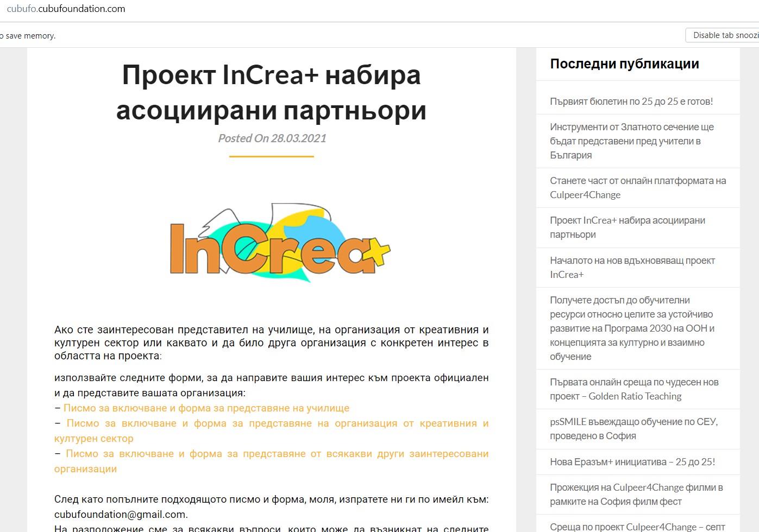The height and width of the screenshot is (532, 759).
Task: Open 'Станете част от онлайн платформата на Culpeer4Change' post
Action: click(x=638, y=188)
